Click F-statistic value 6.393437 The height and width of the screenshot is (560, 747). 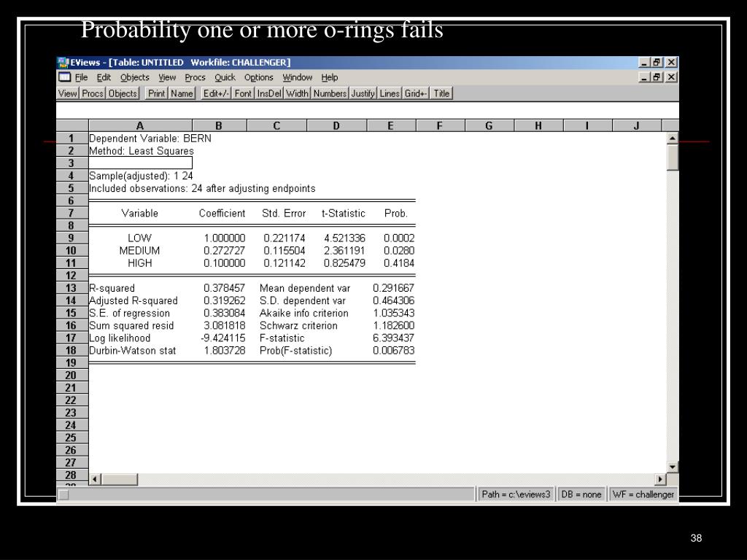(393, 338)
